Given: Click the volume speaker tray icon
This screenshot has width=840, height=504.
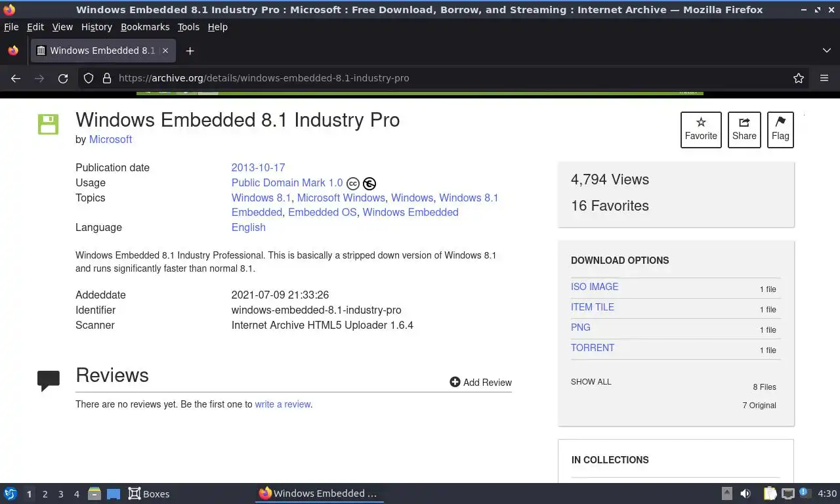Looking at the screenshot, I should coord(745,493).
